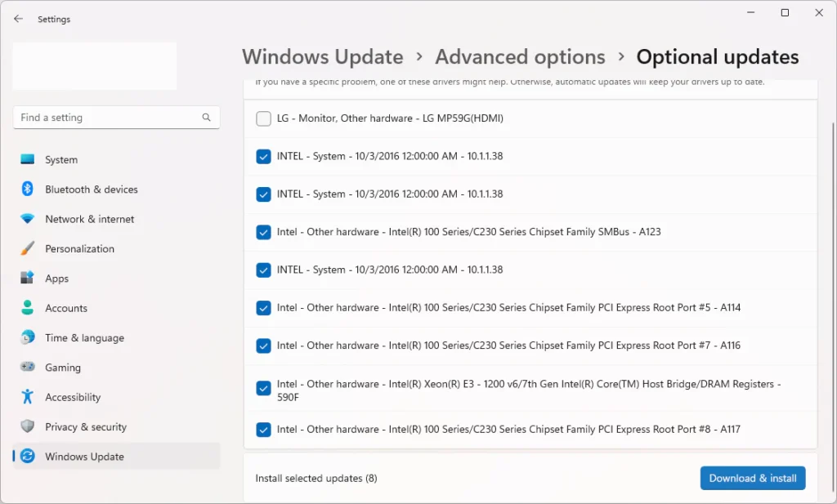Uncheck the Host Bridge/DRAM Registers 590F checkbox
Screen dimensions: 837x504
pos(263,388)
